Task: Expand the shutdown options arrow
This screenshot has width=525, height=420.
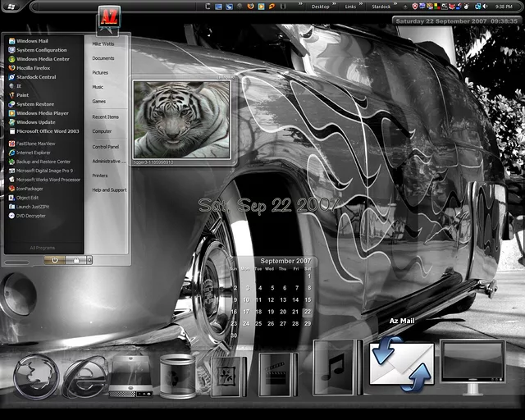Action: pos(89,260)
